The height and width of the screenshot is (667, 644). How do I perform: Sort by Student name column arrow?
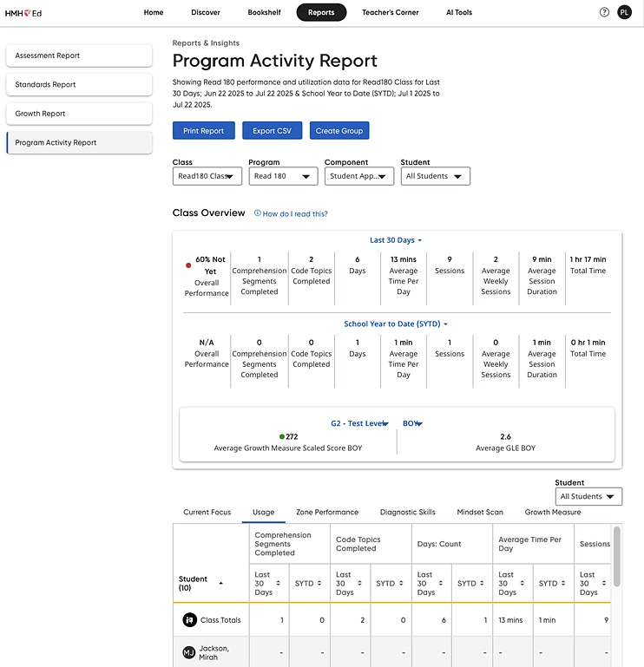pyautogui.click(x=221, y=583)
